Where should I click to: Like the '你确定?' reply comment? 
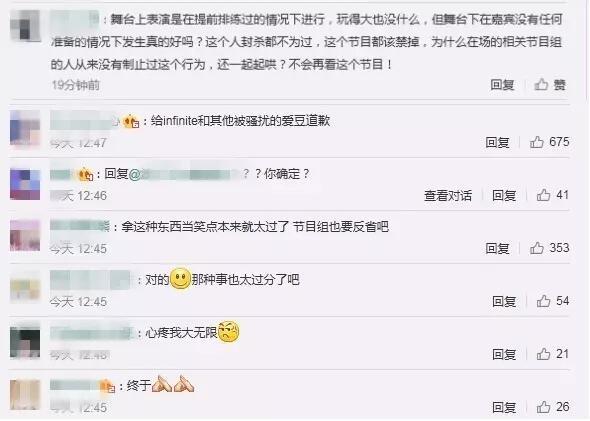point(543,195)
